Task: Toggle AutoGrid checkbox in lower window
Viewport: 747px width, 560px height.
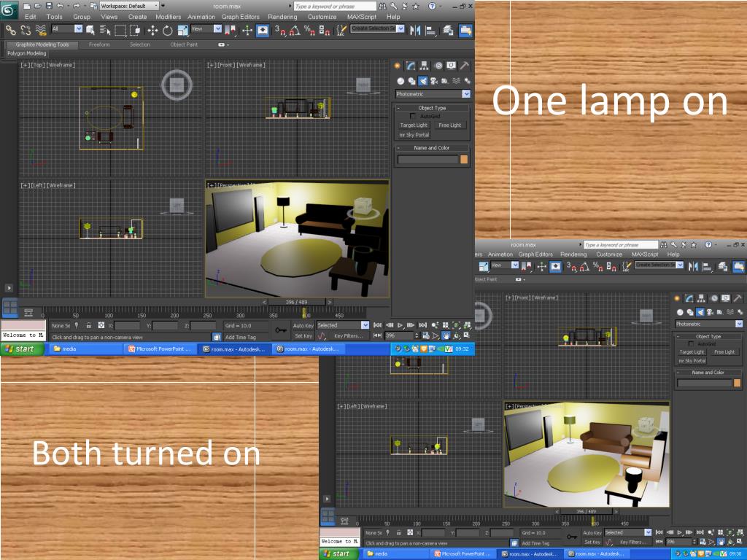Action: pos(691,344)
